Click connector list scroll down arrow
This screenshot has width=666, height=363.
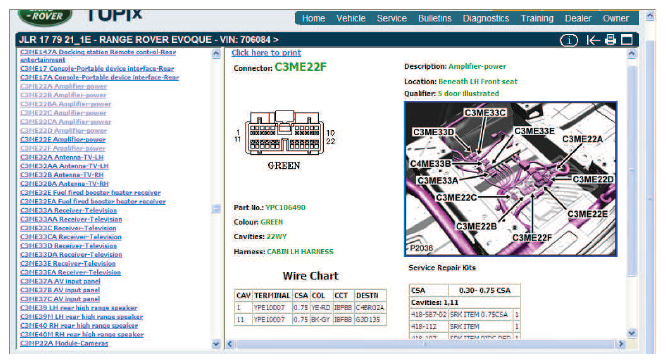[216, 344]
